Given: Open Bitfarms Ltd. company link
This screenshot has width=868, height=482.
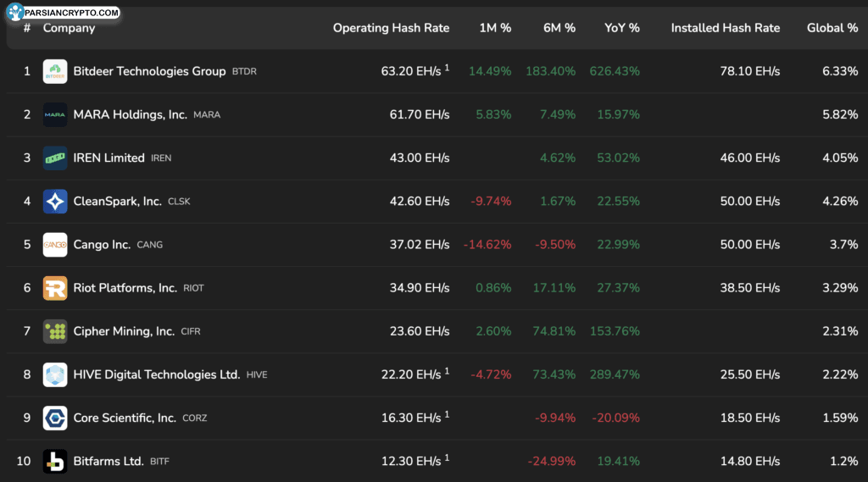Looking at the screenshot, I should tap(108, 461).
